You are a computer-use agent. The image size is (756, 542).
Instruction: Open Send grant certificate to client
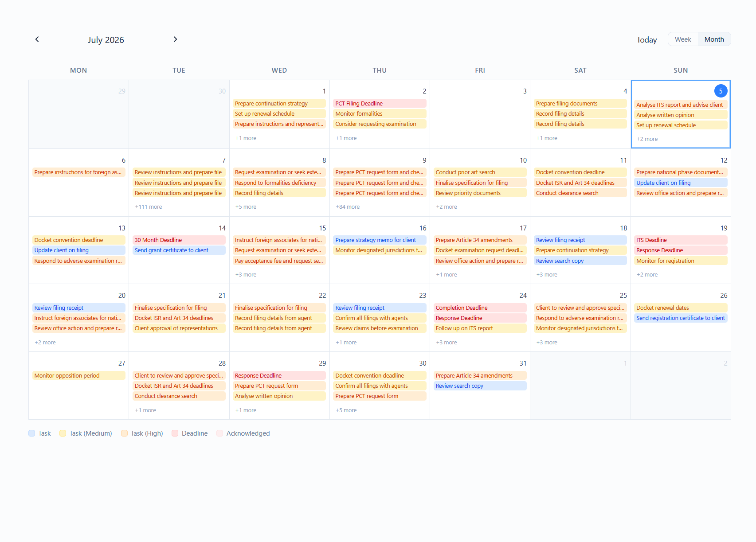pos(179,250)
